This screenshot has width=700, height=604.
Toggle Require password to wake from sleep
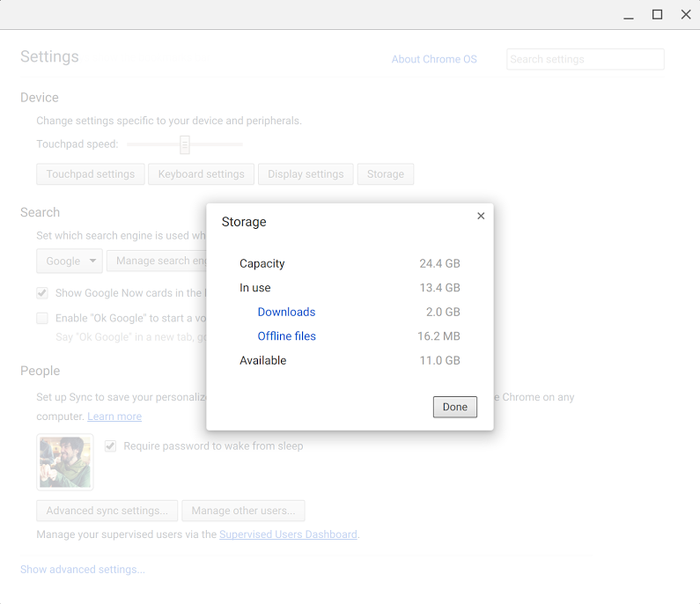[x=110, y=446]
